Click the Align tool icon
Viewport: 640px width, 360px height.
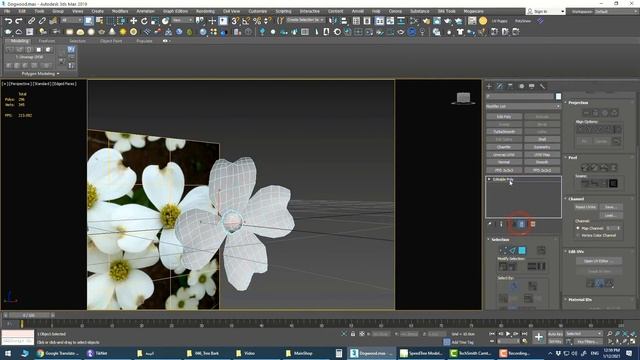pyautogui.click(x=344, y=20)
